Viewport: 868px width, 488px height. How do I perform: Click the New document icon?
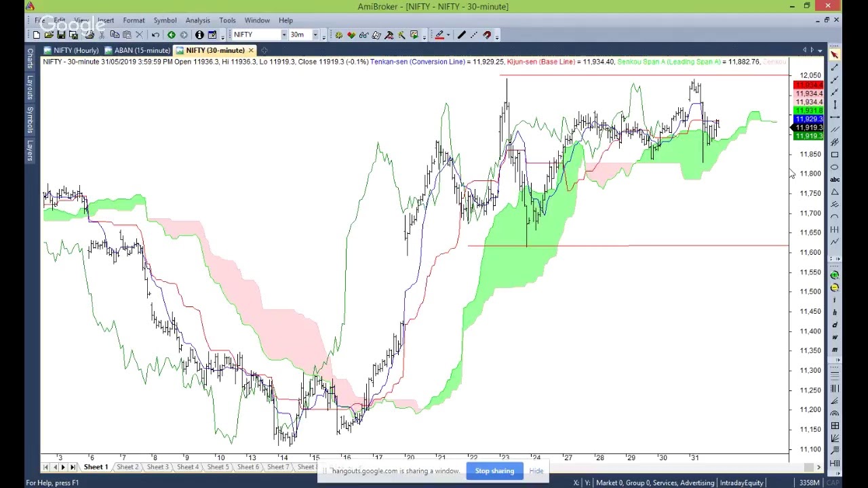36,35
